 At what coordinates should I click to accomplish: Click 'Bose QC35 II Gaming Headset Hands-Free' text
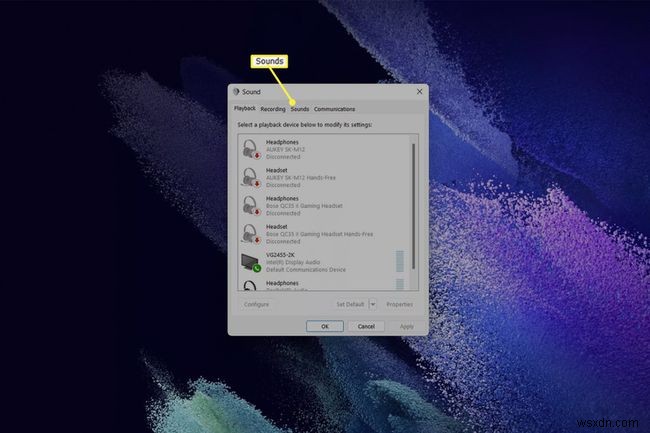[x=320, y=234]
